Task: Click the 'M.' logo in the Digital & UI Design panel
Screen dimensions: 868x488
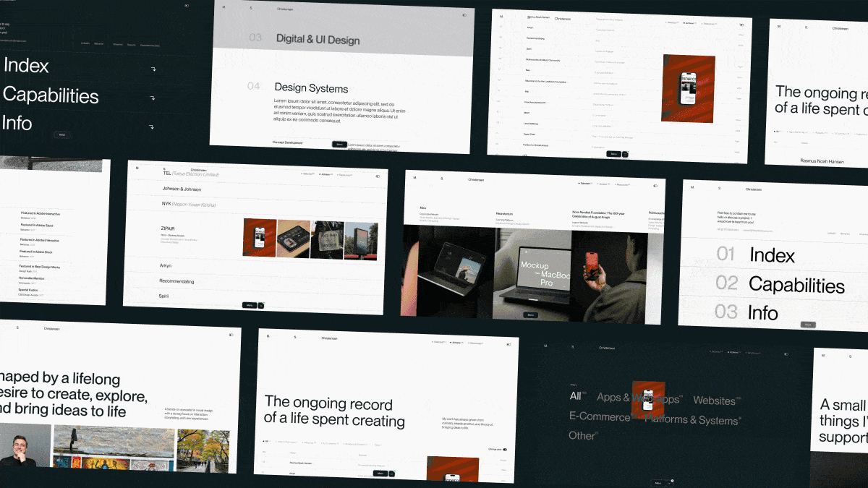Action: tap(224, 7)
